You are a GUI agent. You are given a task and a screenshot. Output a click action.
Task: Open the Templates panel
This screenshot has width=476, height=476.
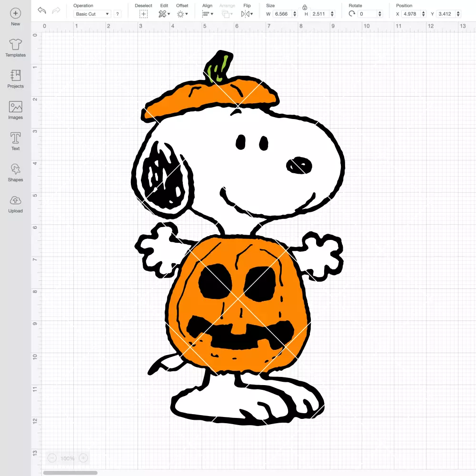tap(16, 48)
